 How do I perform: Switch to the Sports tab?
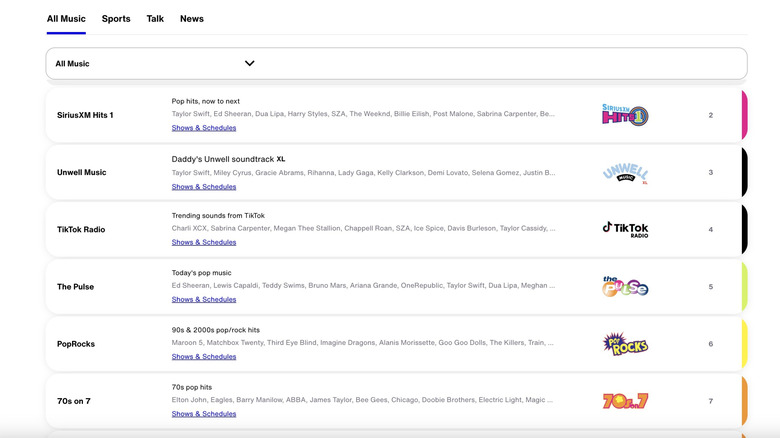click(x=116, y=19)
